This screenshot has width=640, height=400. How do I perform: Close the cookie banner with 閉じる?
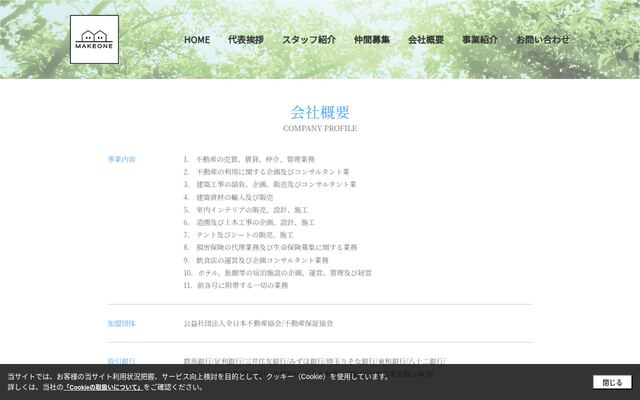pos(612,382)
